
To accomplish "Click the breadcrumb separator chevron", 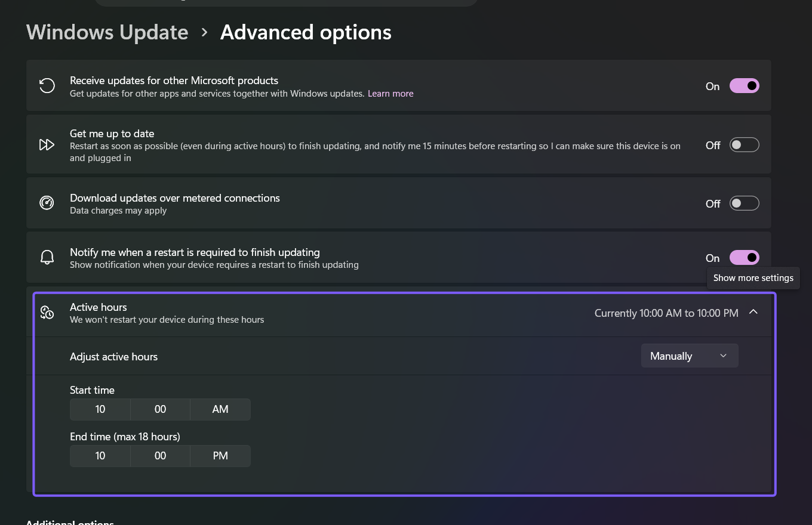I will click(x=205, y=32).
